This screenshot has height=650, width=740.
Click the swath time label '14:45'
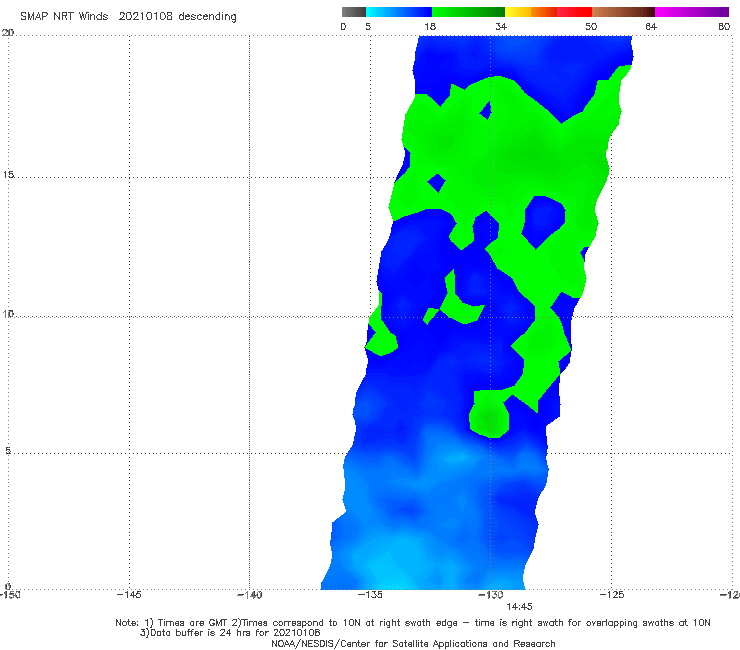pos(519,607)
